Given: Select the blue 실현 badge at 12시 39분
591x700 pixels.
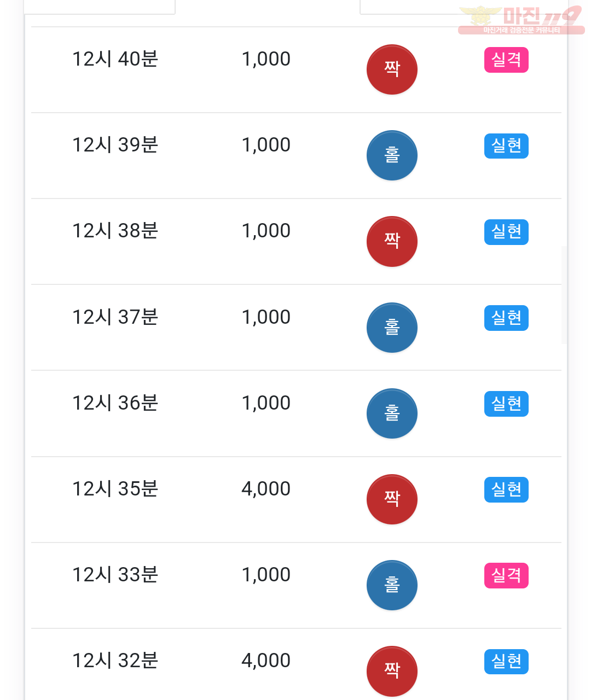Looking at the screenshot, I should [506, 145].
